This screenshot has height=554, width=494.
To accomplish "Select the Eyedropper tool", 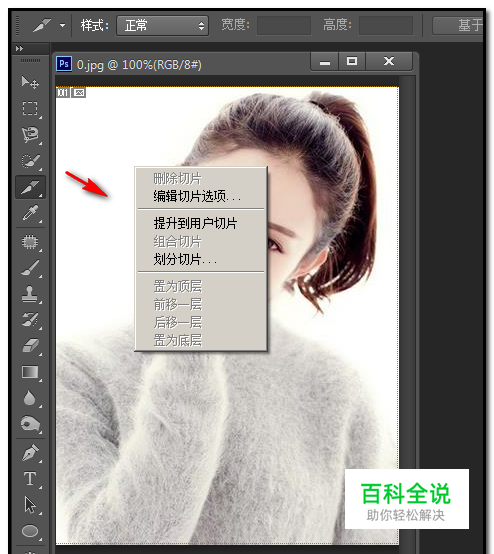I will point(30,213).
